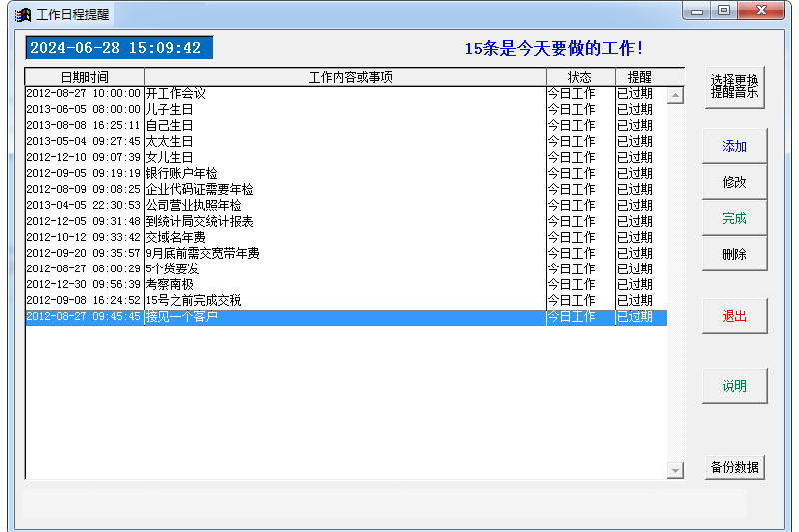The image size is (799, 532).
Task: Click the 添加 button
Action: [x=734, y=146]
